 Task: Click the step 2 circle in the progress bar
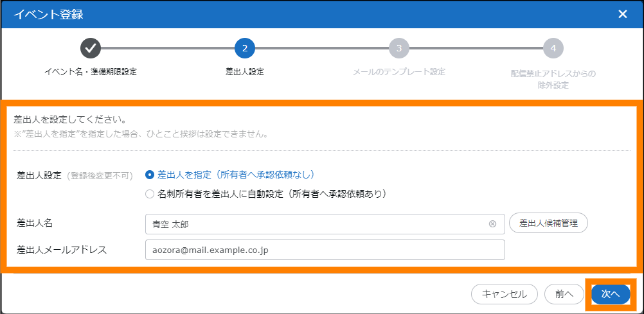[245, 48]
